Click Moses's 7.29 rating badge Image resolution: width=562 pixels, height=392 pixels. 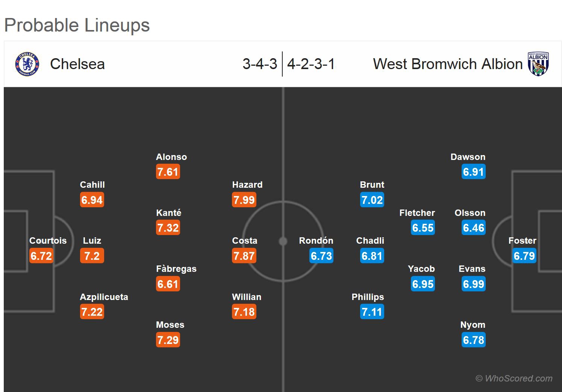168,340
